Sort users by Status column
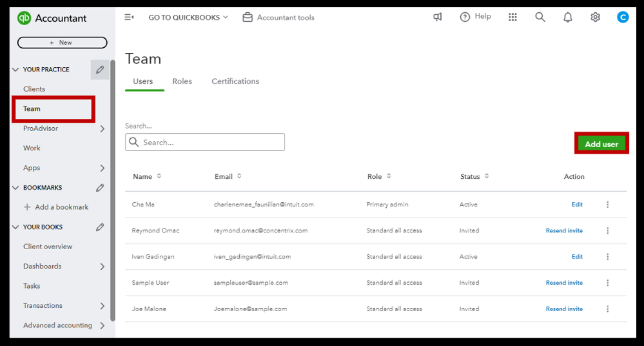Viewport: 644px width, 346px height. pos(486,176)
